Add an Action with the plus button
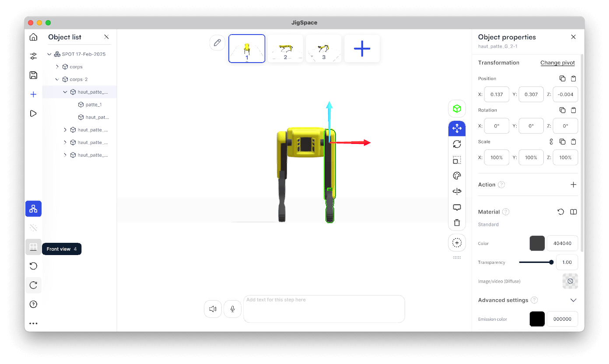 (x=574, y=185)
